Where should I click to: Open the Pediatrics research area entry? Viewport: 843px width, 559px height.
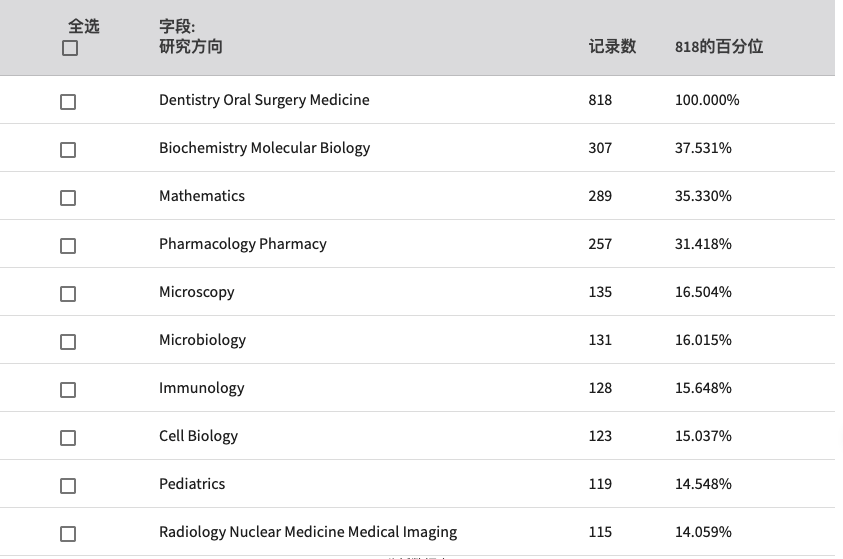click(x=192, y=484)
